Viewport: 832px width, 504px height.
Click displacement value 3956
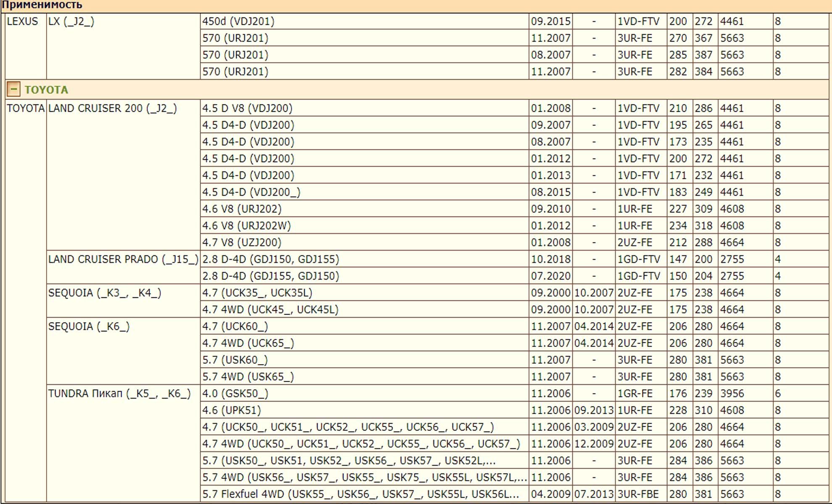pos(732,394)
